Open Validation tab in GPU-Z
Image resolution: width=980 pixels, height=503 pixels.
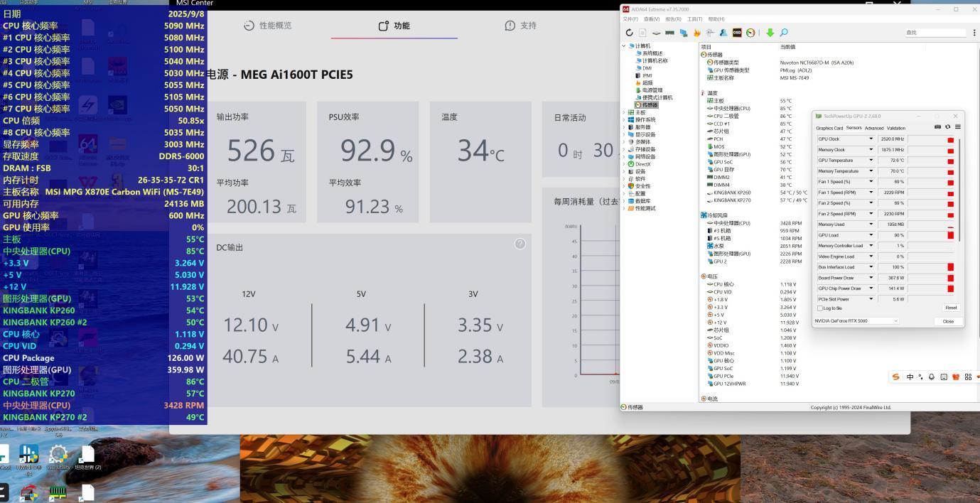pyautogui.click(x=896, y=129)
